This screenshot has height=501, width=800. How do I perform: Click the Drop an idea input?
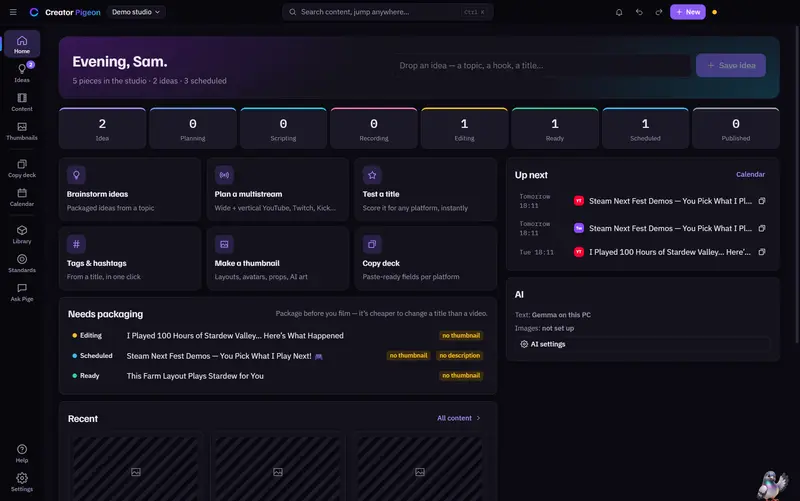point(542,65)
